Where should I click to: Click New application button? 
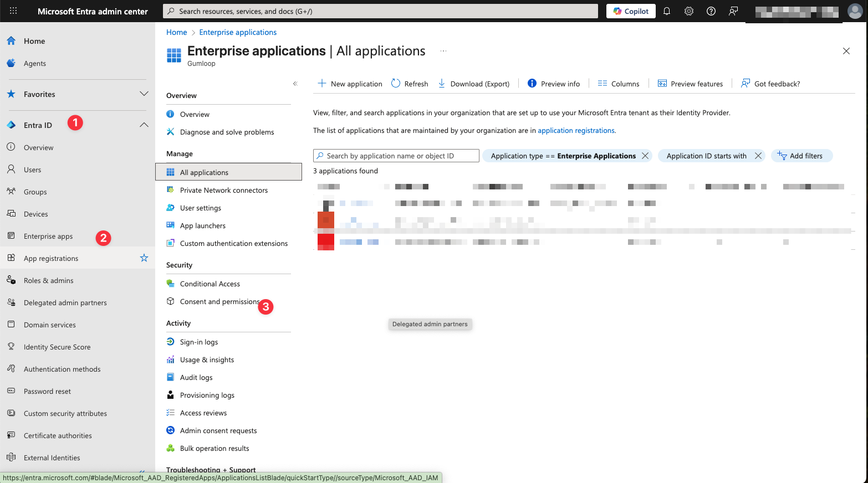350,84
